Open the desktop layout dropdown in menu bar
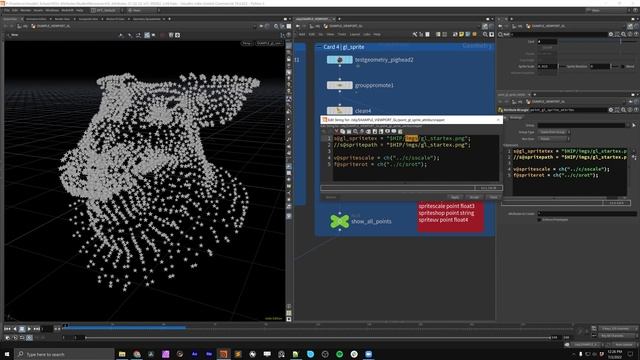 pyautogui.click(x=107, y=10)
